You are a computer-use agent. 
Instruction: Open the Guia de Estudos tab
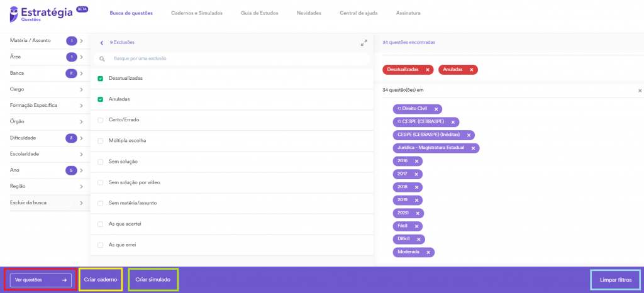(260, 13)
